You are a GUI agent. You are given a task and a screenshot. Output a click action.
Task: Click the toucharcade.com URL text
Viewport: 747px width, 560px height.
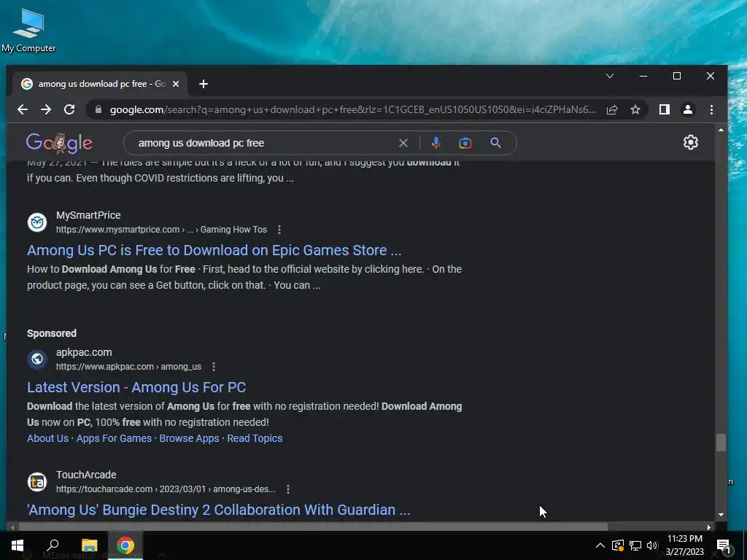coord(166,489)
